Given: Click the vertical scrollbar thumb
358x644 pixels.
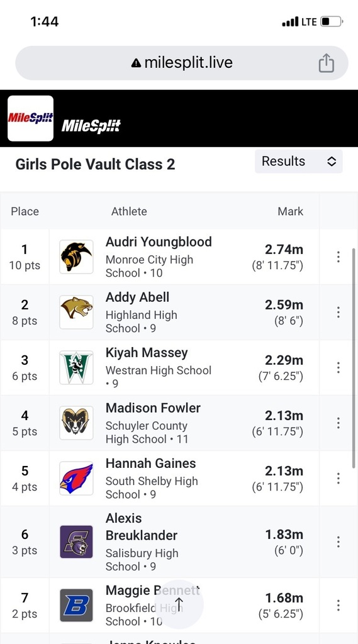Looking at the screenshot, I should [354, 358].
